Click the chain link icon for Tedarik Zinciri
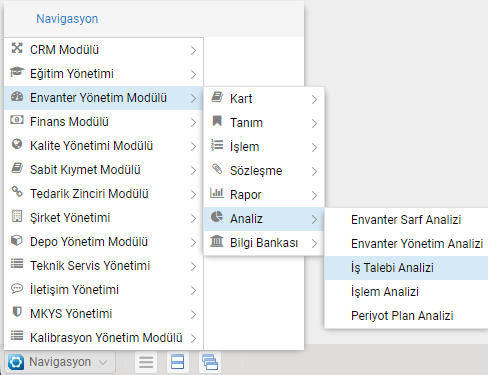This screenshot has width=488, height=375. click(x=17, y=192)
